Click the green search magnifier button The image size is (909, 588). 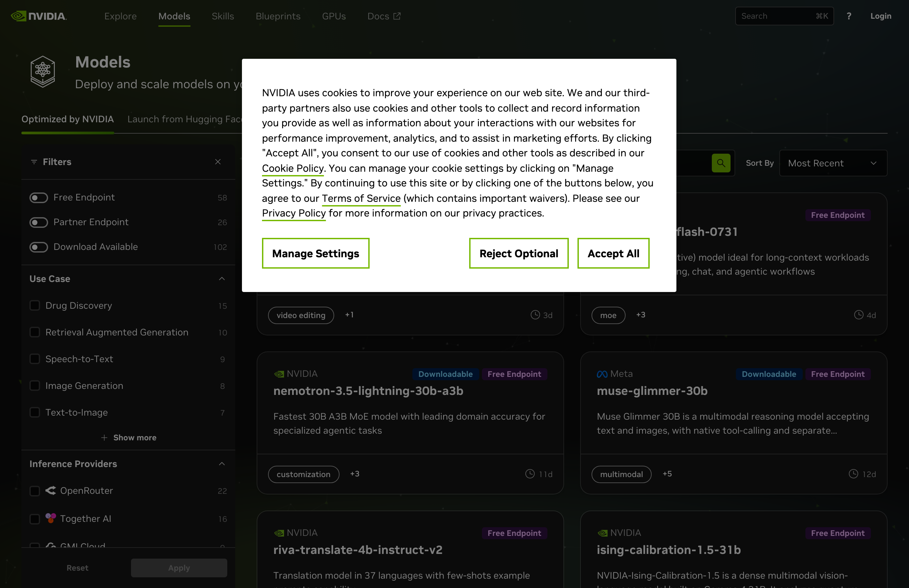(x=721, y=163)
